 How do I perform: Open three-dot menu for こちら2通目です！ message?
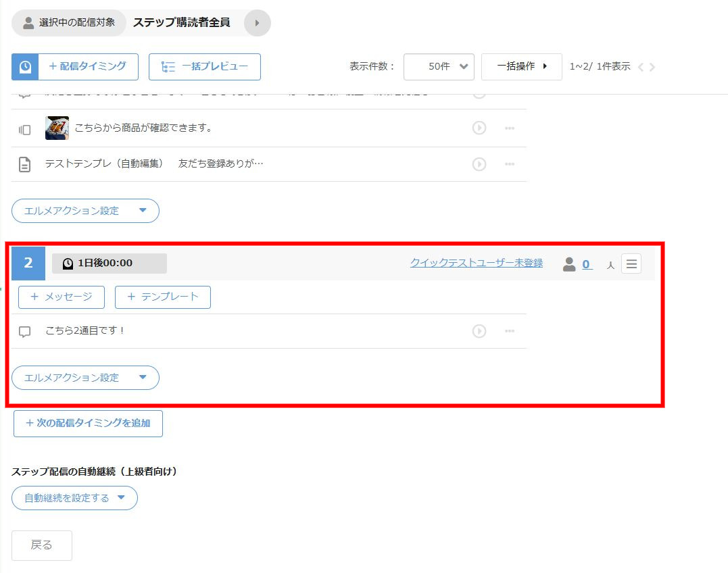point(510,331)
